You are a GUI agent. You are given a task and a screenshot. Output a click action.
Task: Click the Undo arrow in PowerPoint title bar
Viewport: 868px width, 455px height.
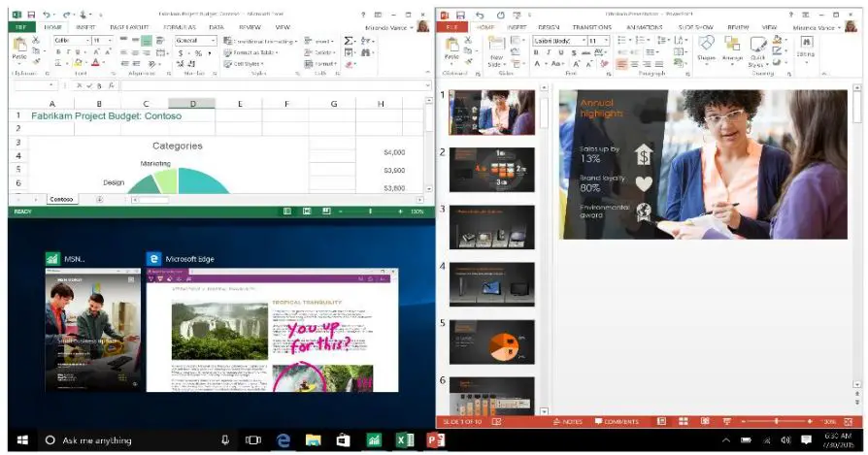[x=480, y=15]
